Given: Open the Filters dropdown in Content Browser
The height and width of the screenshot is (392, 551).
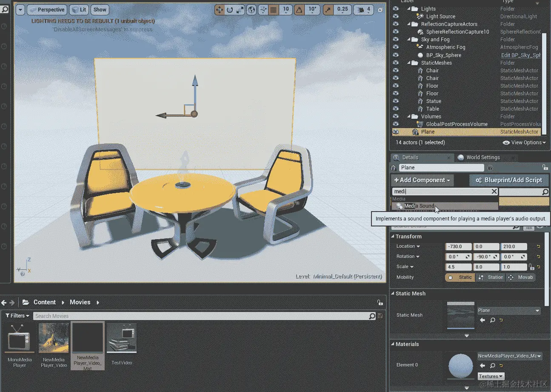Looking at the screenshot, I should tap(17, 316).
